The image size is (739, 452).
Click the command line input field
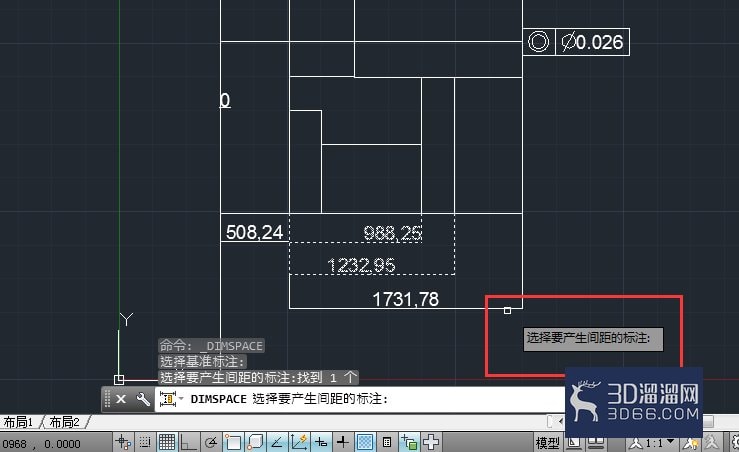pyautogui.click(x=360, y=399)
